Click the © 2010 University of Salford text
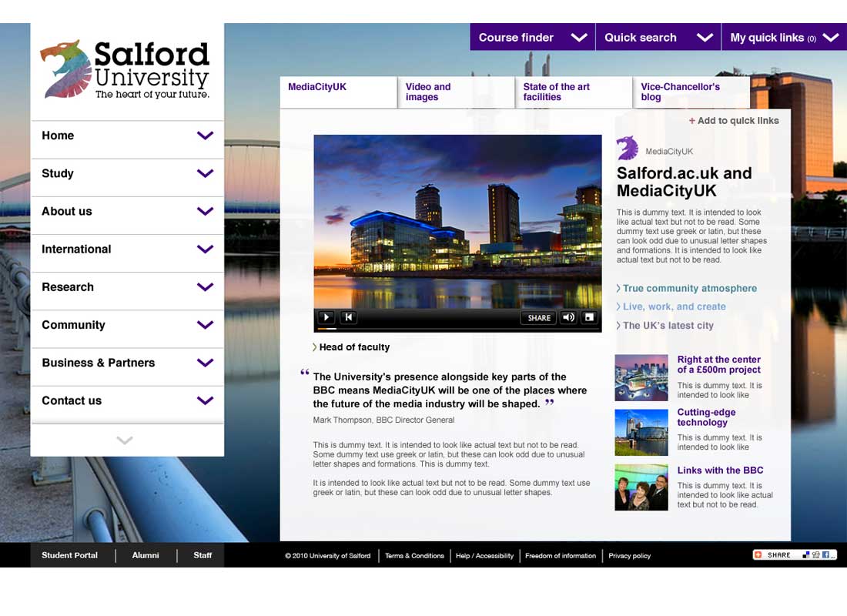 coord(328,555)
